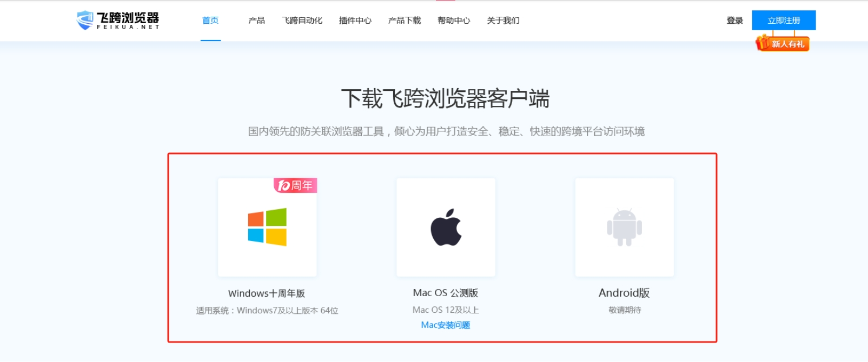Viewport: 868px width, 362px height.
Task: Click the Windows logo download icon
Action: pos(267,227)
